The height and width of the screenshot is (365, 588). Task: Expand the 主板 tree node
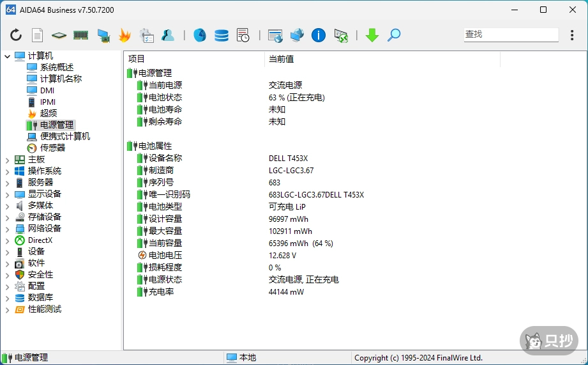(x=7, y=160)
